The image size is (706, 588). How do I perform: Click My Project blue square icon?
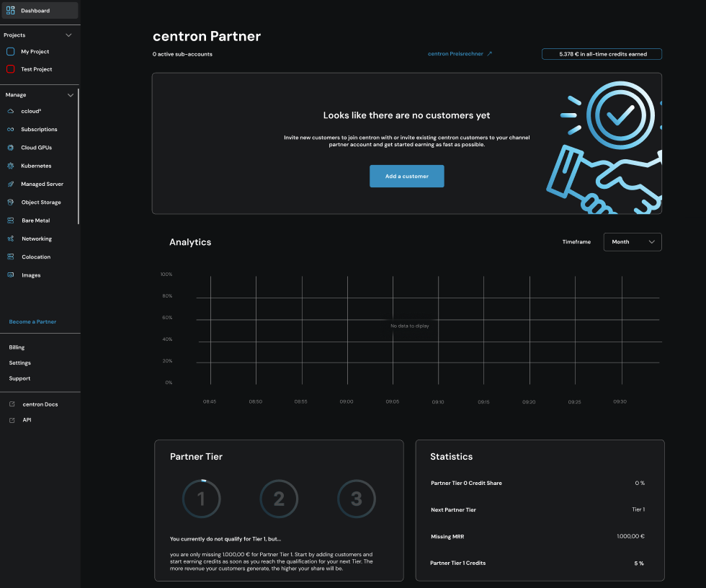point(10,51)
